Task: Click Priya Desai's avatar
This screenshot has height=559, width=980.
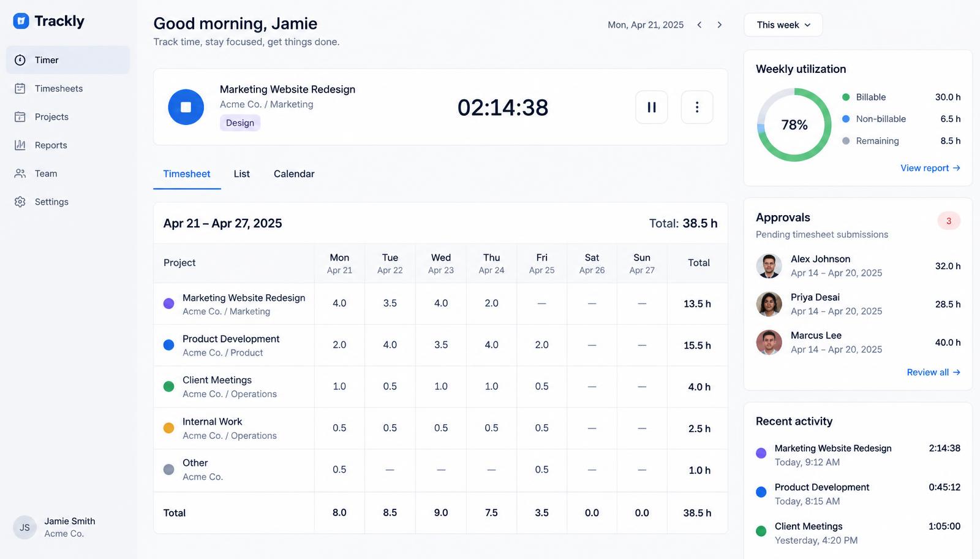Action: pos(769,304)
